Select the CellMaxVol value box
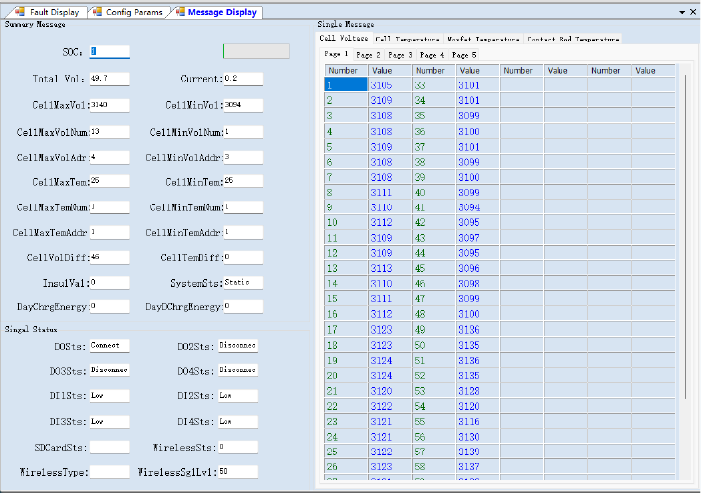 coord(108,105)
